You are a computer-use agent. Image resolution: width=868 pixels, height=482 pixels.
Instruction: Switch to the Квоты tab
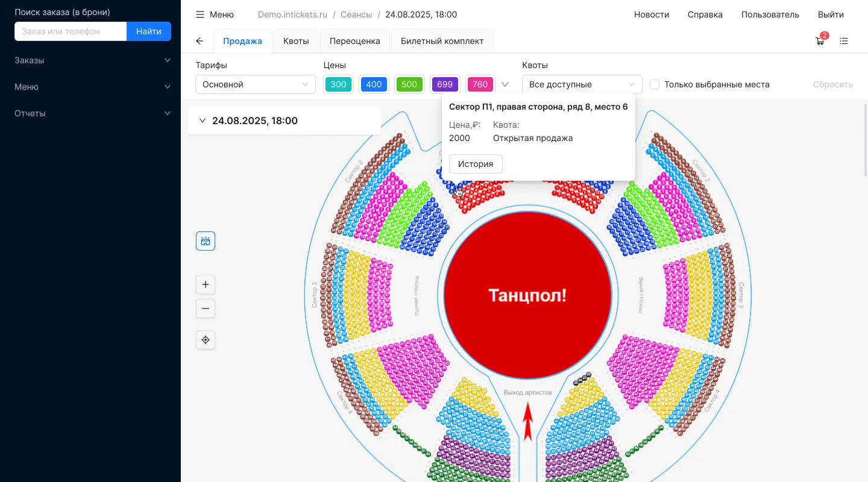coord(296,41)
